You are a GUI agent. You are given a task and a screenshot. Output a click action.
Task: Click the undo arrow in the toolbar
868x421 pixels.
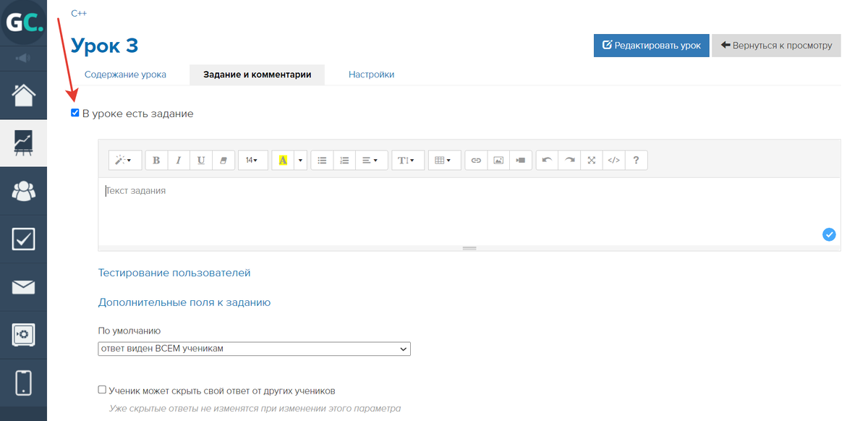tap(547, 161)
